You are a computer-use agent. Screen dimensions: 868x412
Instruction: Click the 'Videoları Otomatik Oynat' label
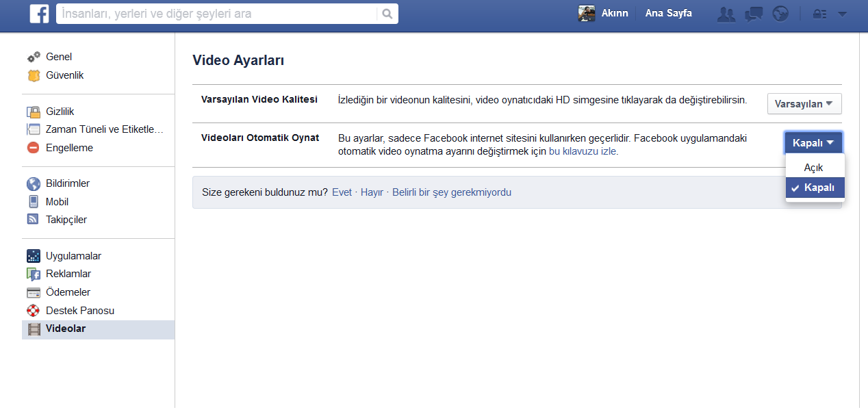tap(260, 138)
